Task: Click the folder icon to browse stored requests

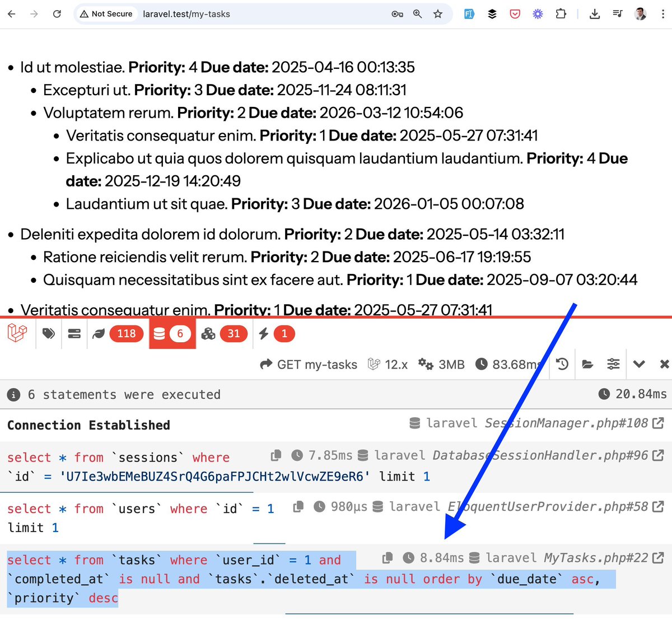Action: pyautogui.click(x=587, y=363)
